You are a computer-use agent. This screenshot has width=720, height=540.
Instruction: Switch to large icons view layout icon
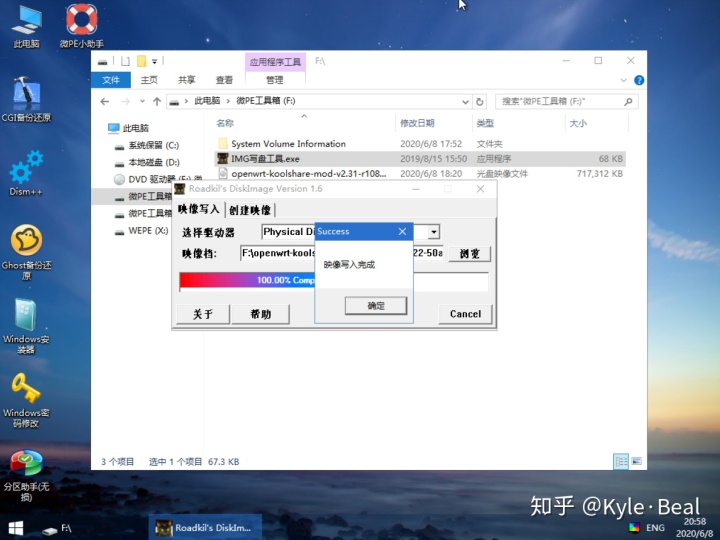pos(636,461)
